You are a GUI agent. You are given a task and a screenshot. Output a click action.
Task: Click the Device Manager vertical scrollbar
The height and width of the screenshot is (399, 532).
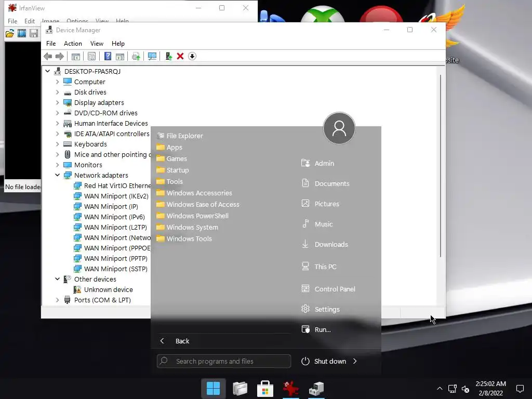[441, 166]
